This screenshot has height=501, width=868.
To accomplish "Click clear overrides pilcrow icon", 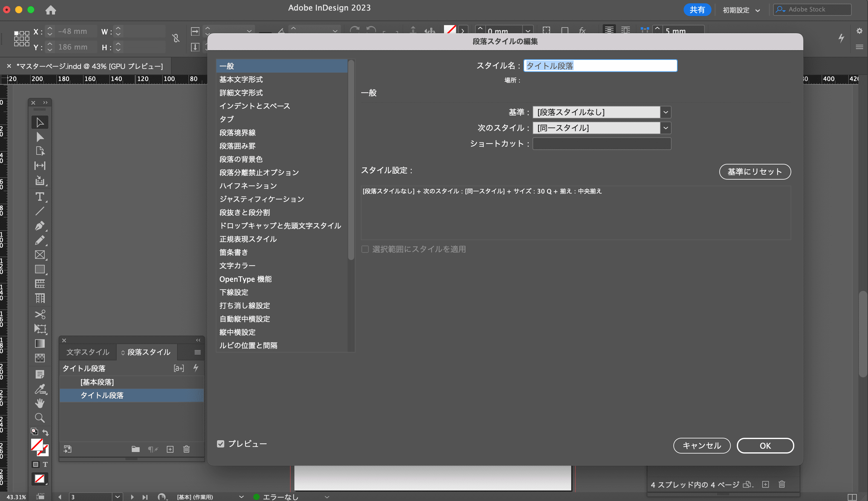I will click(153, 449).
